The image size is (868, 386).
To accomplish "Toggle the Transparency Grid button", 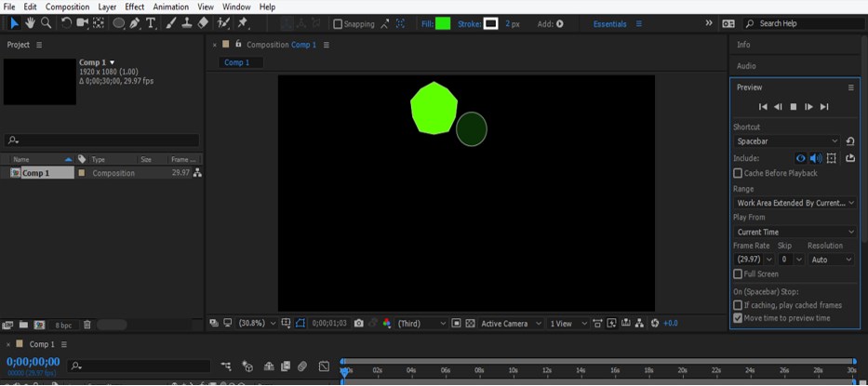I will click(x=470, y=324).
